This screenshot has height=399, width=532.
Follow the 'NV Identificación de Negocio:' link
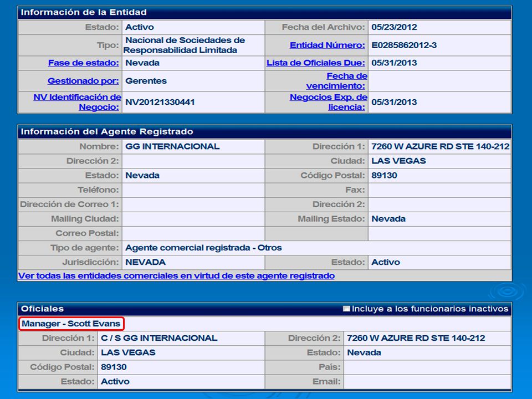click(77, 102)
